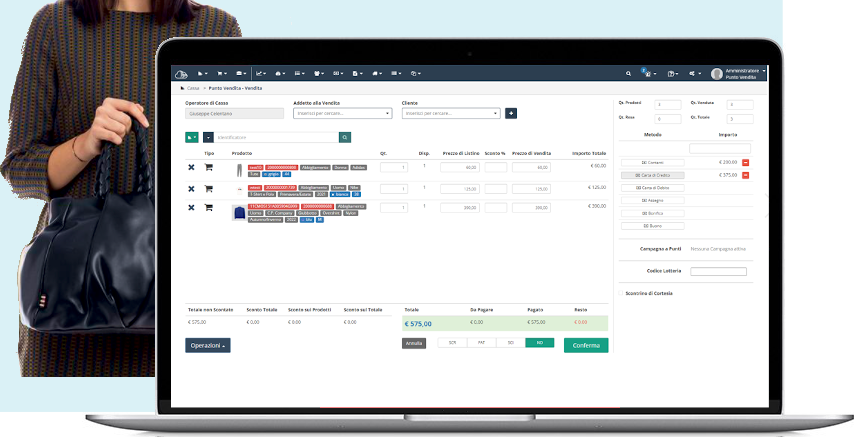
Task: Click Sconto % field on the € 125,00 row
Action: click(x=496, y=189)
